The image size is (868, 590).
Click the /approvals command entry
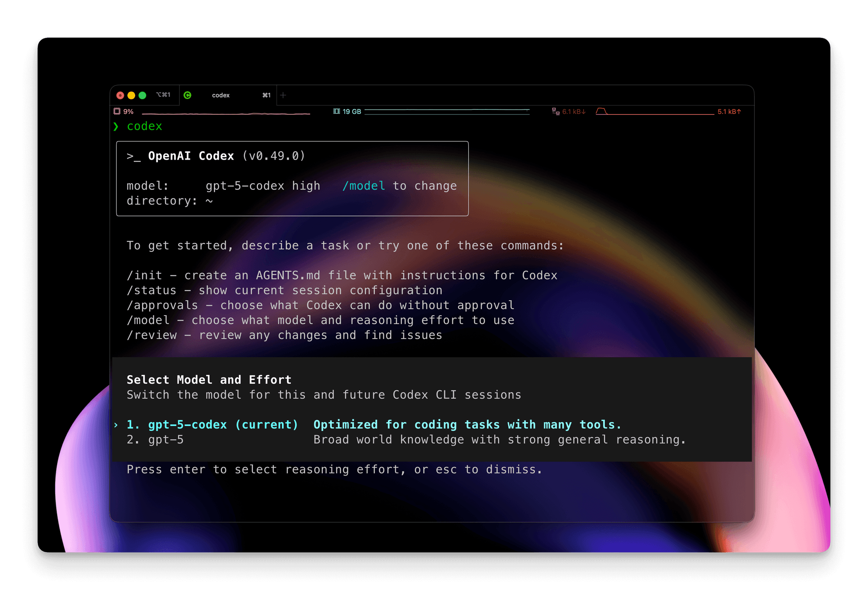tap(161, 305)
